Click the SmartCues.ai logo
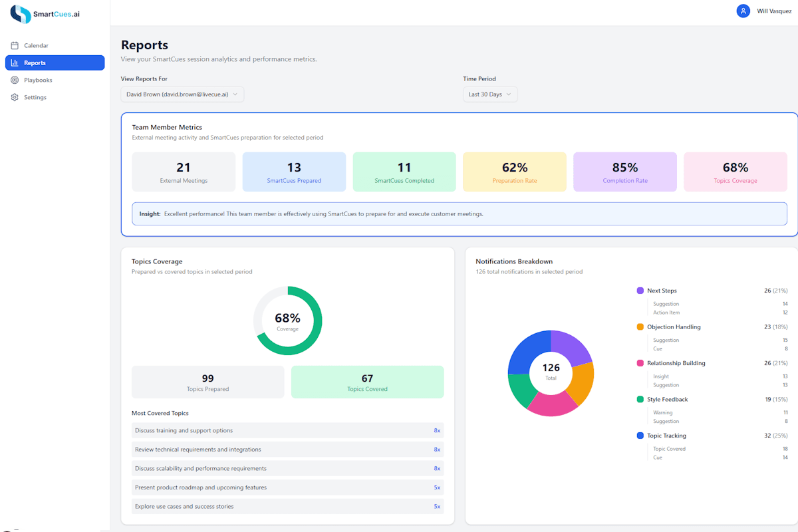This screenshot has height=532, width=798. (44, 13)
